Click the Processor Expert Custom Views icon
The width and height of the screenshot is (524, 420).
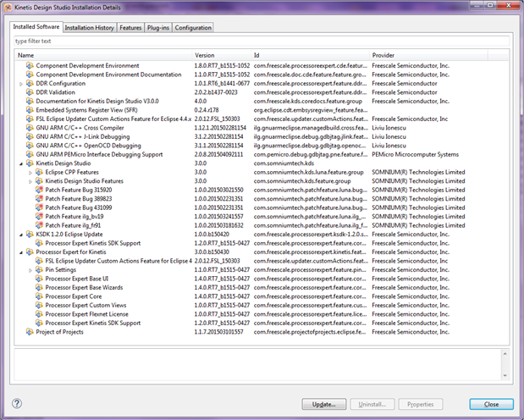39,305
